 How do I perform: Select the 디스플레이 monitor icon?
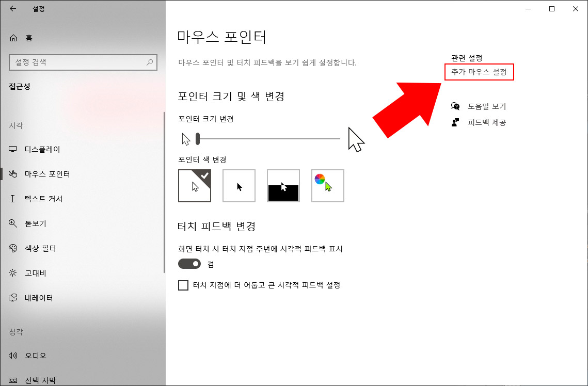pos(13,149)
